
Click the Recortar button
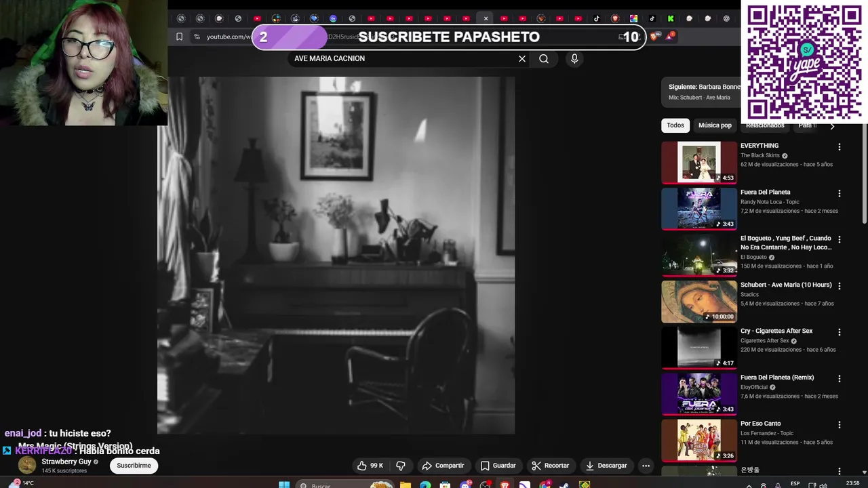[x=550, y=466]
